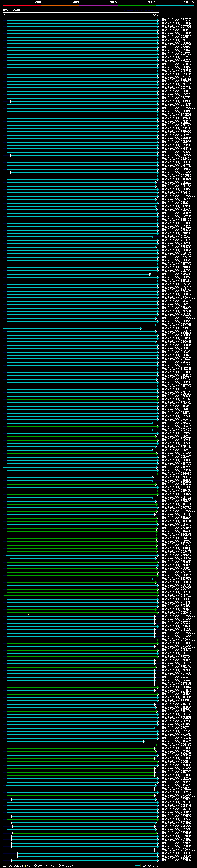The image size is (197, 868).
Task: Select the UniRef100_C4J938 label
Action: pos(177,101)
